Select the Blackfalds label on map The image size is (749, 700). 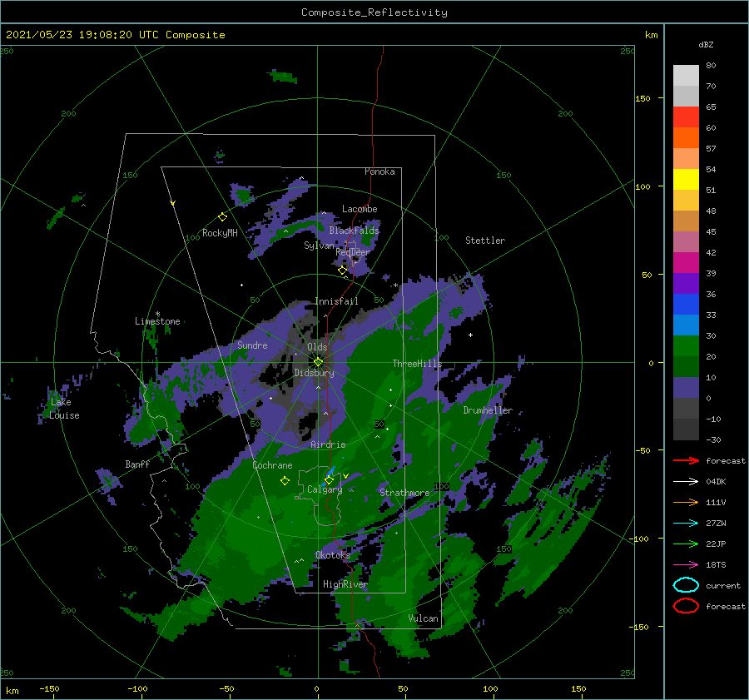coord(354,231)
